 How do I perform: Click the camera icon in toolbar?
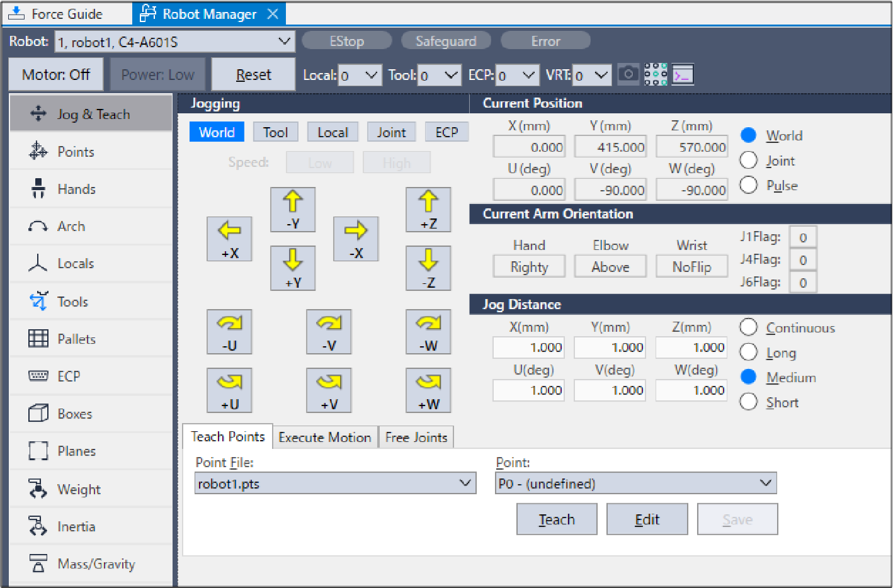coord(628,74)
